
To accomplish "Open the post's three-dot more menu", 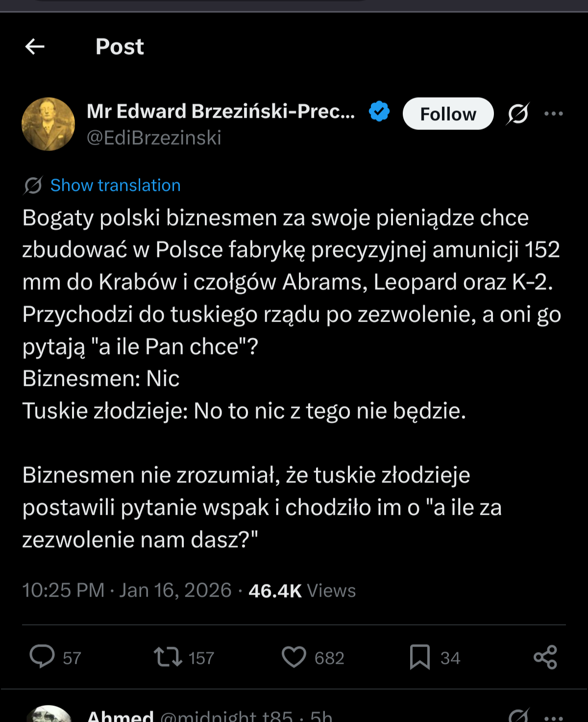I will [554, 114].
